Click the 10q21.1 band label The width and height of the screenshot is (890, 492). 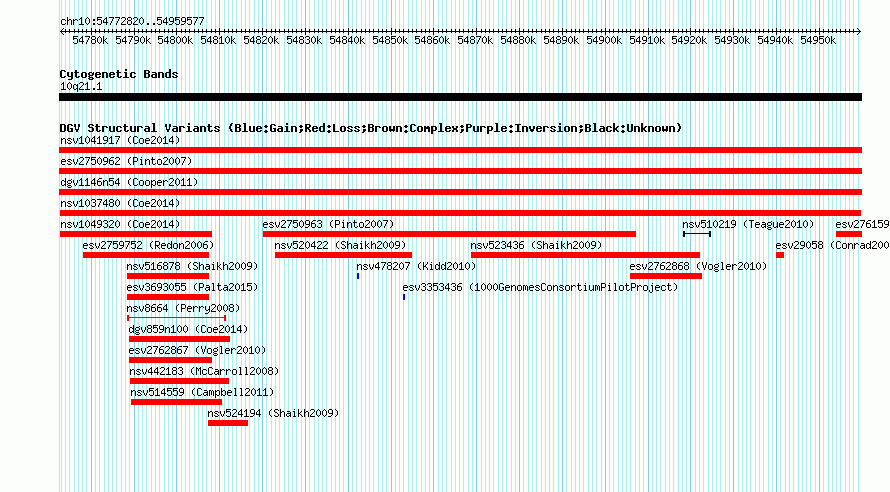[81, 87]
